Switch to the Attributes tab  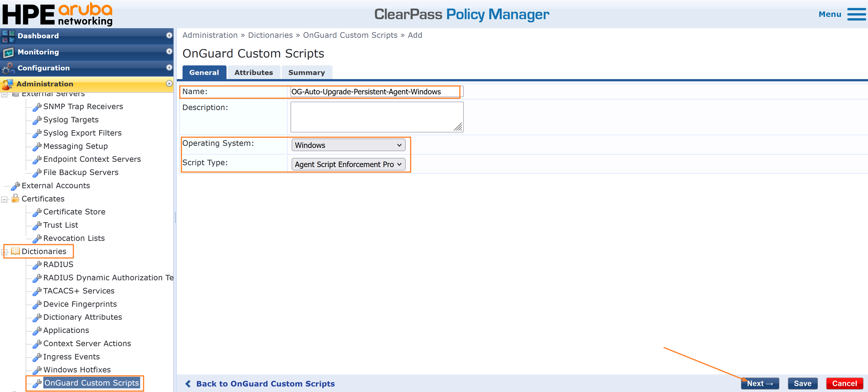click(254, 72)
